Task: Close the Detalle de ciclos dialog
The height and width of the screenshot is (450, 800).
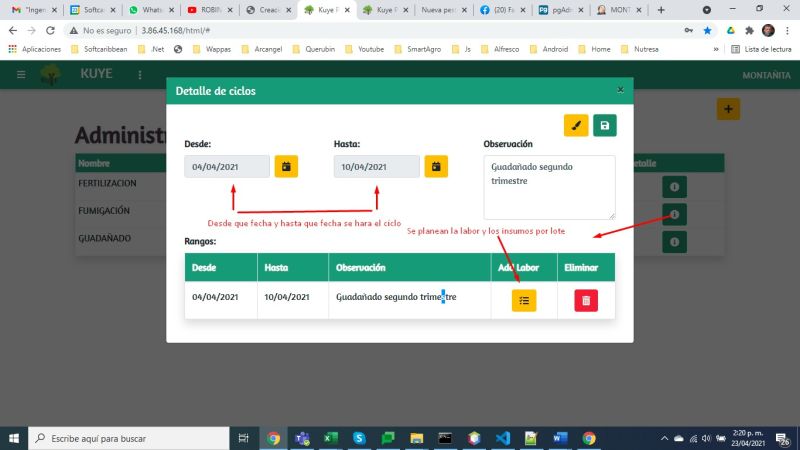Action: point(620,90)
